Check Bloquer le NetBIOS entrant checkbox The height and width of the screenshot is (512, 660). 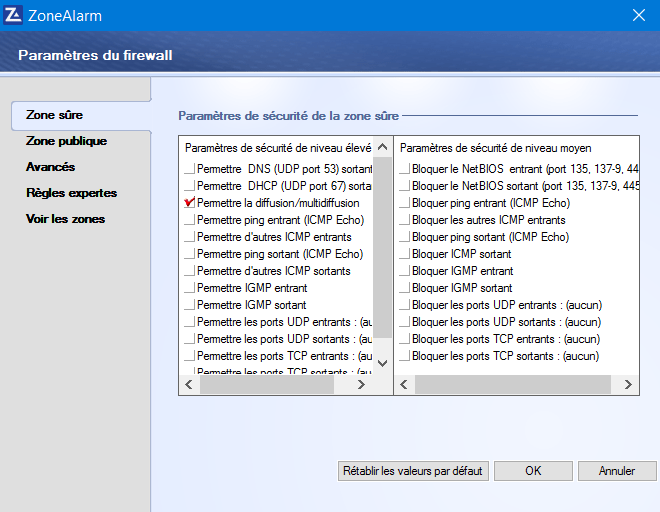pyautogui.click(x=405, y=169)
